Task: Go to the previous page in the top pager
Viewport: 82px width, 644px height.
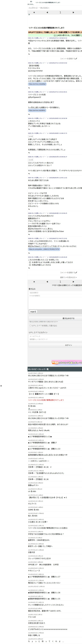Action: [47, 12]
